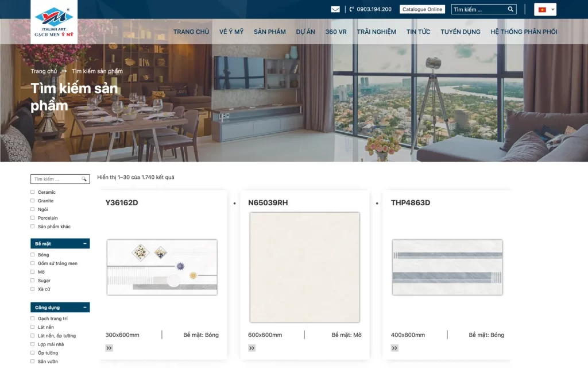Open the VỀ Ý MỸ menu item

(231, 32)
